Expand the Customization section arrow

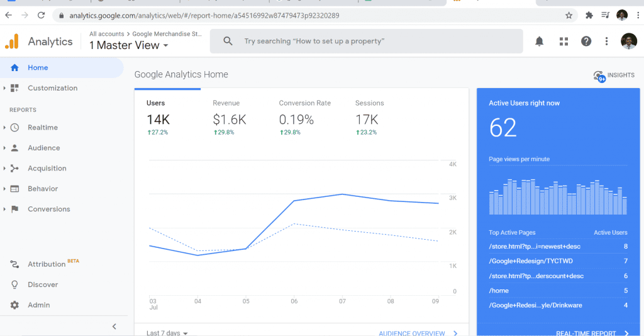pos(4,88)
